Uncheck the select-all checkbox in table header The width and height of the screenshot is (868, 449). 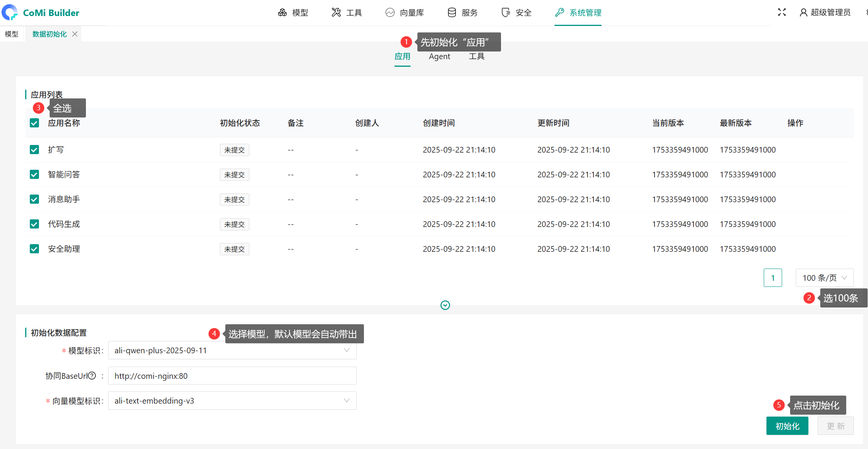(x=34, y=123)
